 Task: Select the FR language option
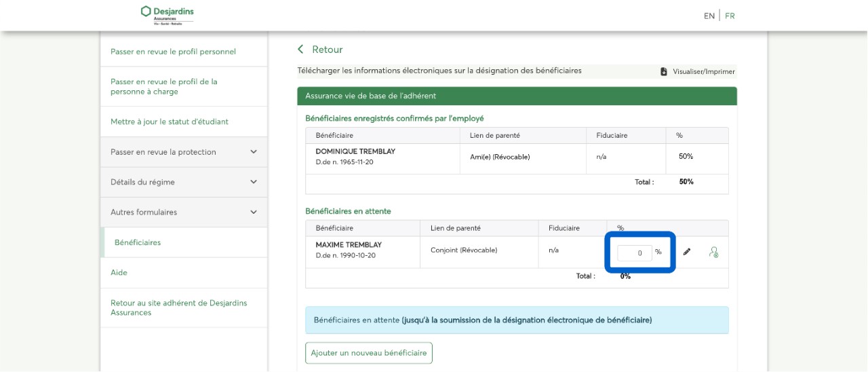(x=730, y=16)
